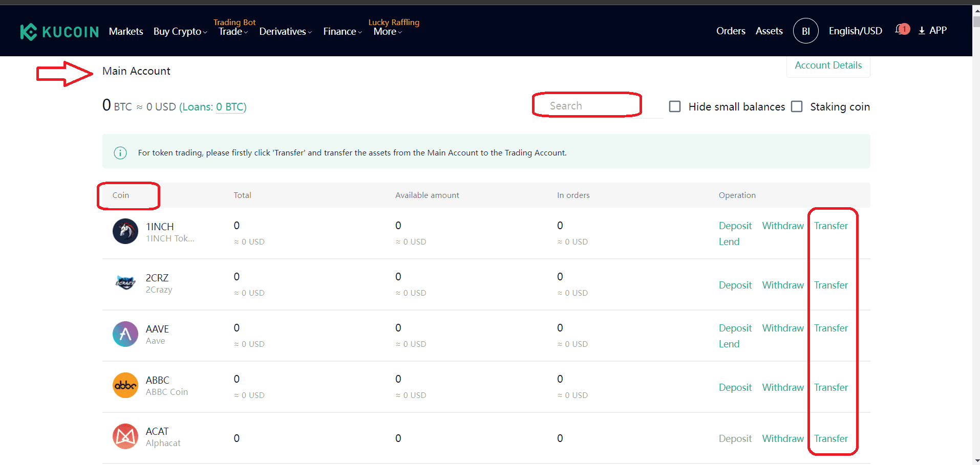
Task: Click Withdraw for ABBC
Action: 783,387
